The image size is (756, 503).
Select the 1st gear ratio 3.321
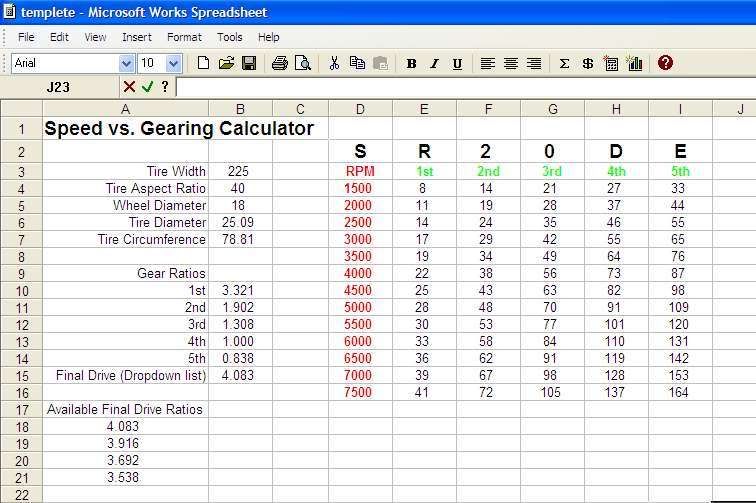point(240,290)
